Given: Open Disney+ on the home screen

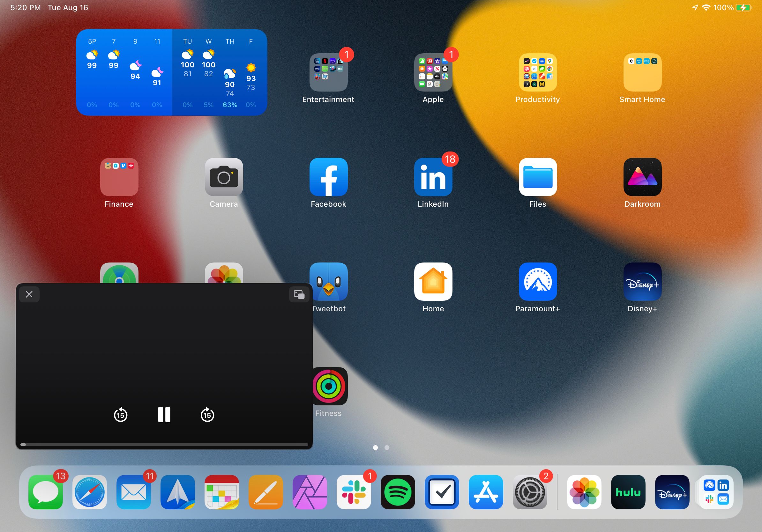Looking at the screenshot, I should point(643,282).
